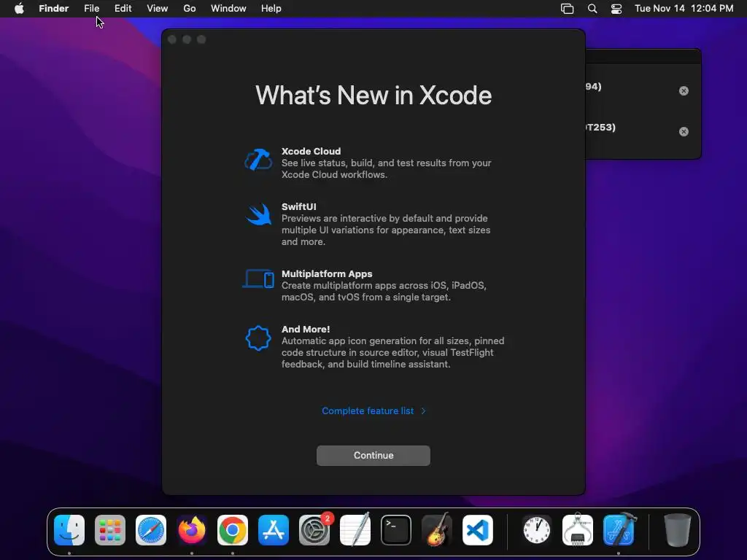The height and width of the screenshot is (560, 747).
Task: Launch Safari from the Dock
Action: (151, 530)
